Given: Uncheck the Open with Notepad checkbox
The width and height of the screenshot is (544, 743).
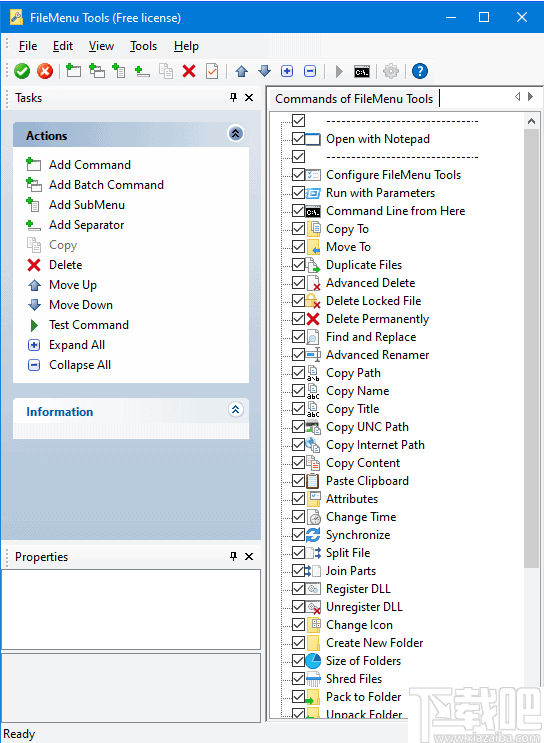Looking at the screenshot, I should (298, 139).
